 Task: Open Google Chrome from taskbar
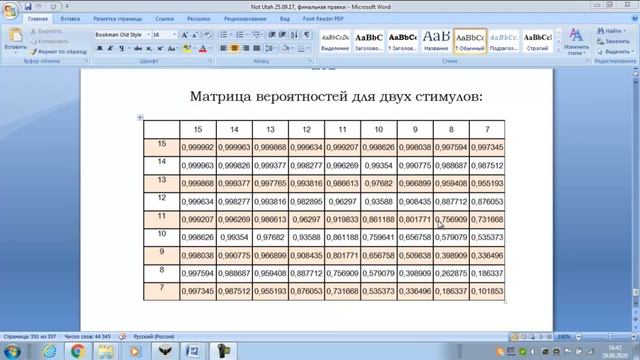[78, 351]
